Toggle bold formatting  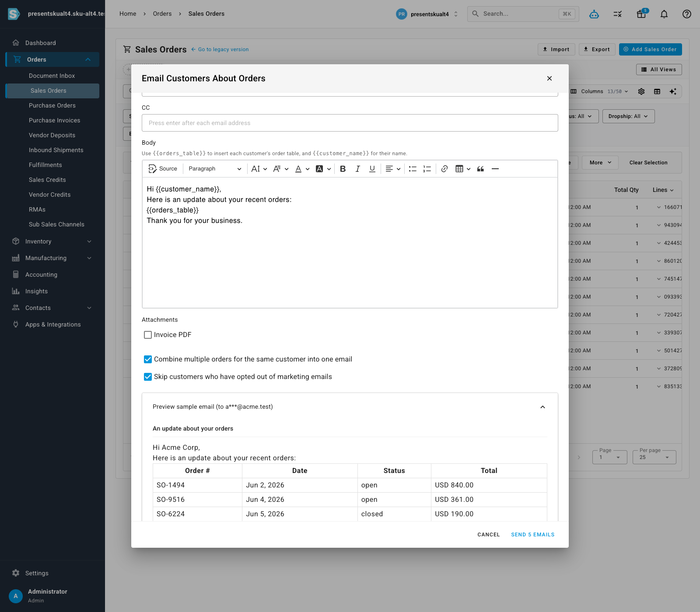pyautogui.click(x=343, y=169)
